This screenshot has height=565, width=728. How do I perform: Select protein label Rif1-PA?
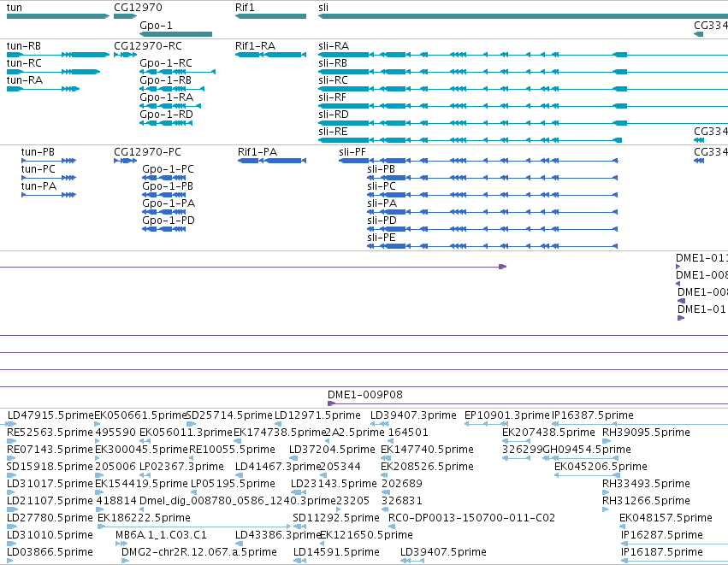[x=257, y=152]
